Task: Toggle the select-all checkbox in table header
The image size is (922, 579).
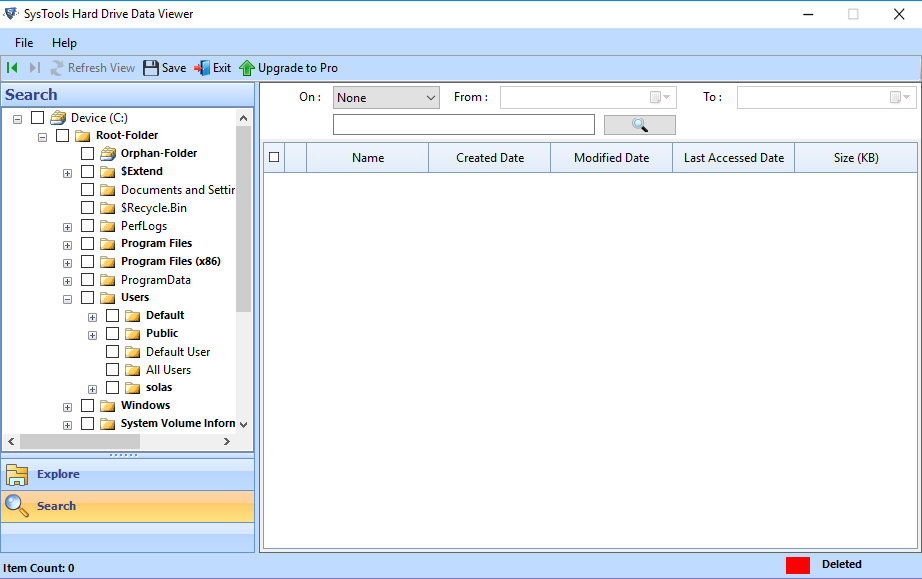Action: 274,157
